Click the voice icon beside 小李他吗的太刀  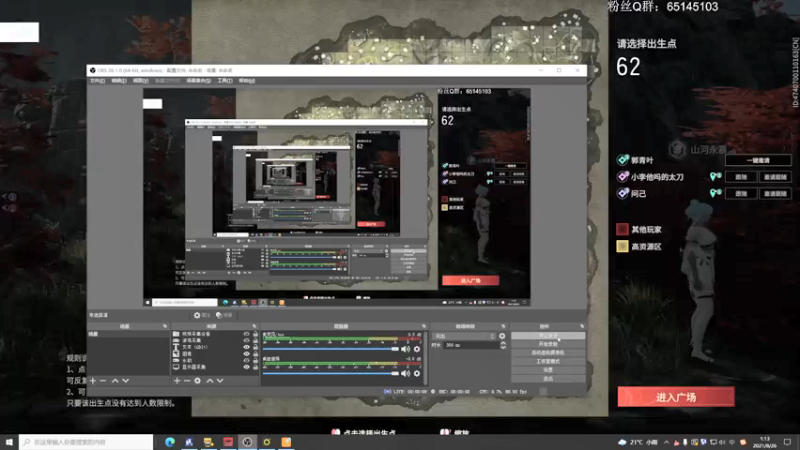click(715, 177)
